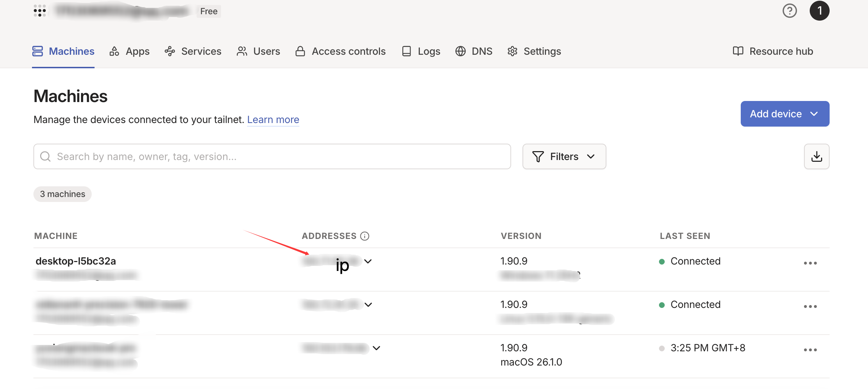
Task: Download the machine list as a file
Action: [x=816, y=156]
